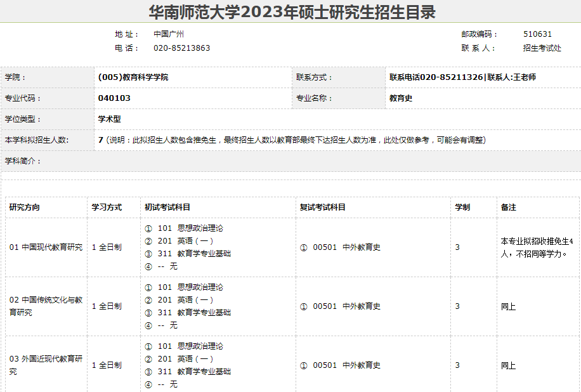Click 201 英语(一) in the 03 row
This screenshot has width=581, height=392.
[x=185, y=358]
